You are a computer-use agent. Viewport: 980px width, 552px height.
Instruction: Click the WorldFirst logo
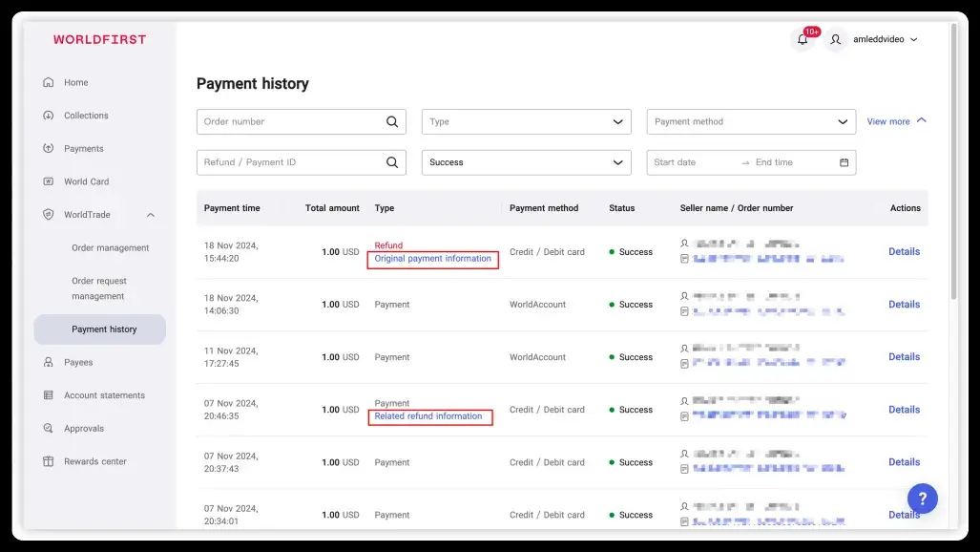[100, 40]
